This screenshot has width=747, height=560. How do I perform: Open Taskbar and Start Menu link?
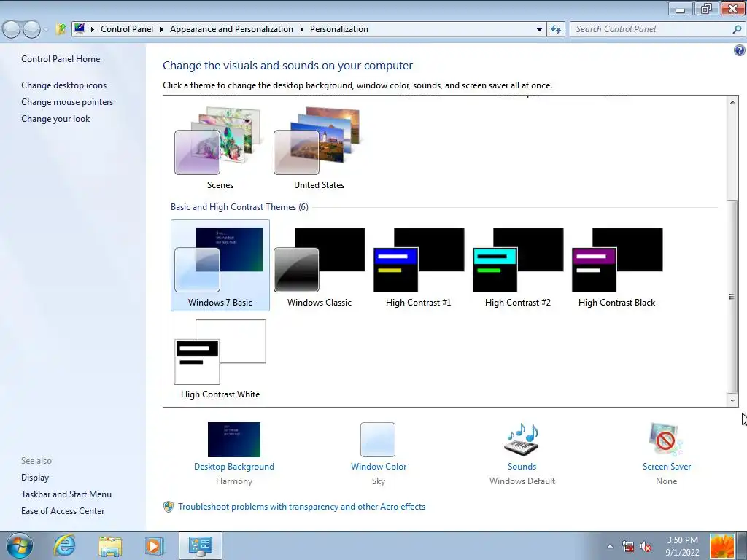(x=66, y=494)
